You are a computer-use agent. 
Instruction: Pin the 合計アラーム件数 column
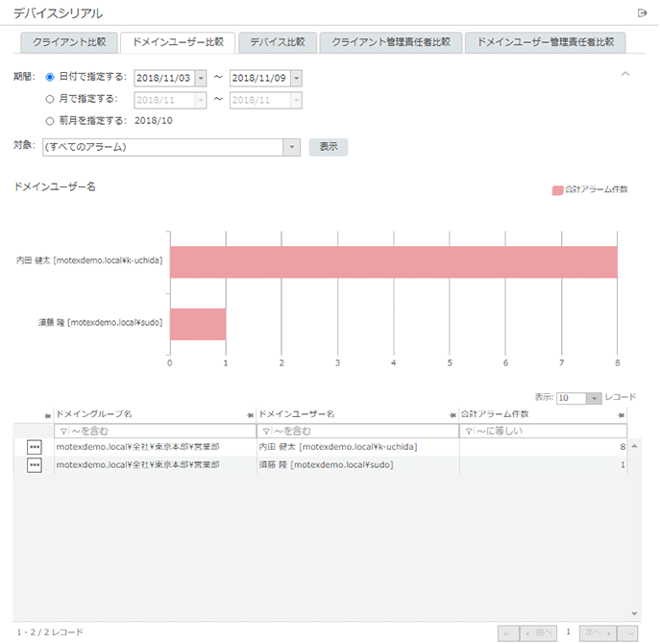(621, 414)
